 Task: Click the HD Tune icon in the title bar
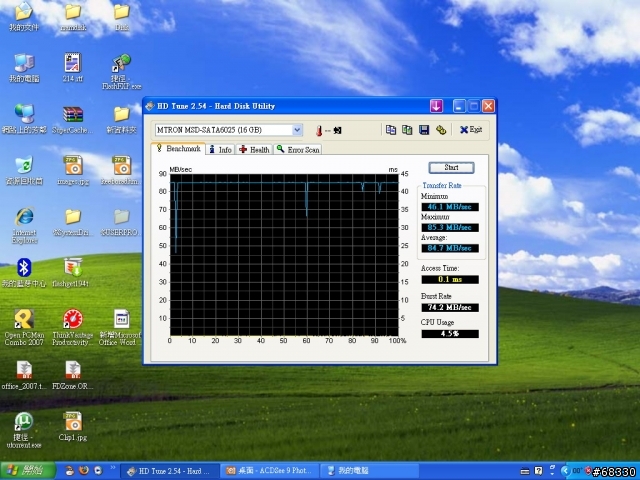(x=150, y=106)
